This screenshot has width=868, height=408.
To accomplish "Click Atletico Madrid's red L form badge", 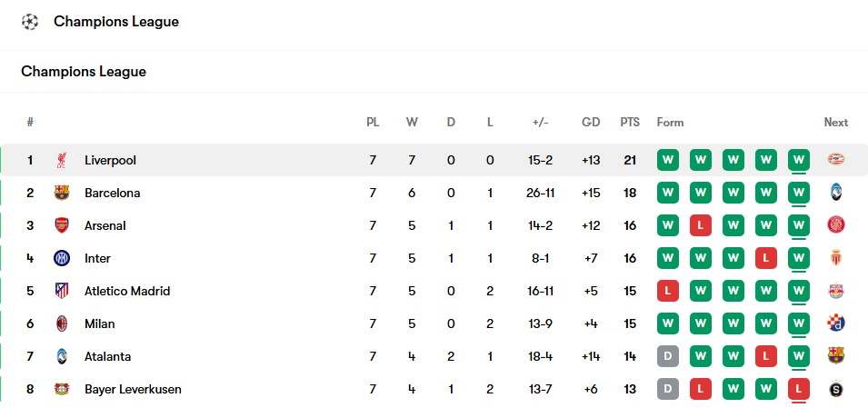I will pyautogui.click(x=668, y=291).
